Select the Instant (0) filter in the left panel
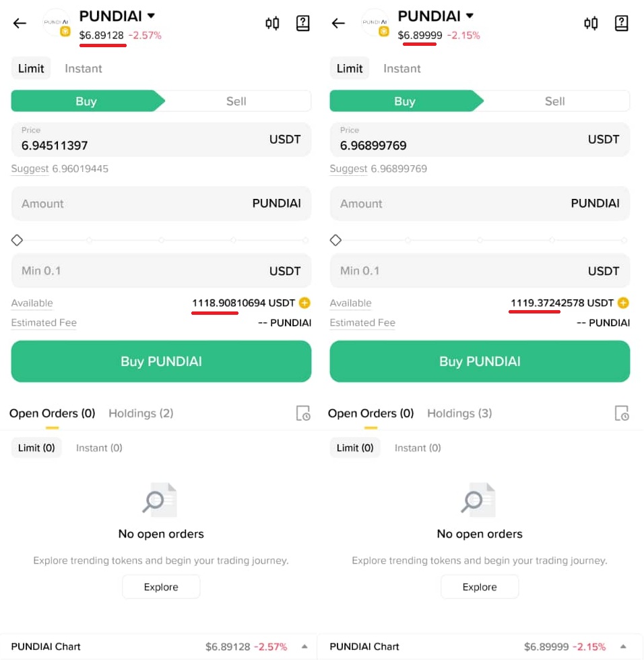The image size is (644, 660). point(99,448)
